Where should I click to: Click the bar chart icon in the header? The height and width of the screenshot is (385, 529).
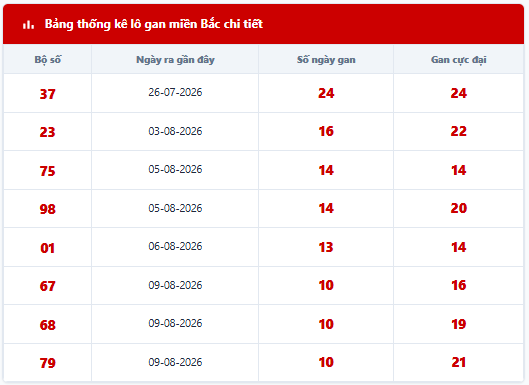[x=28, y=25]
